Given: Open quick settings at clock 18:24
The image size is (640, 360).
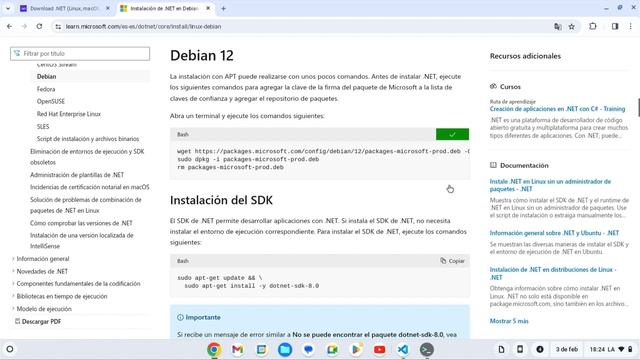Looking at the screenshot, I should pyautogui.click(x=611, y=349).
